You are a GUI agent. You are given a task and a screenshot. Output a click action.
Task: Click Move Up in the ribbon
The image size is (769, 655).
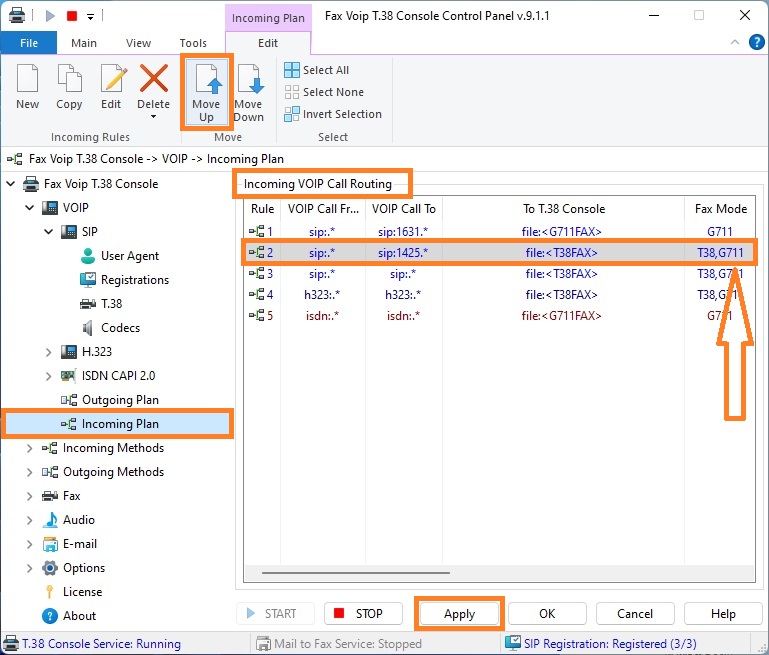coord(206,92)
